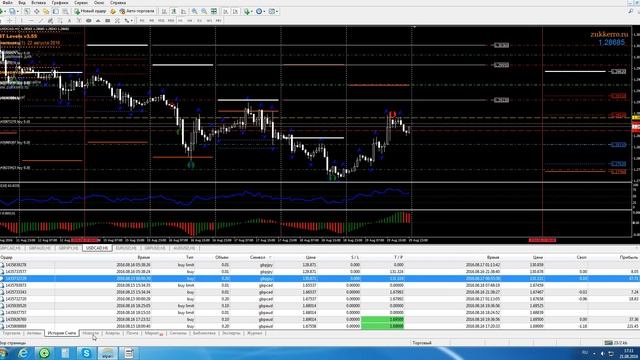Open the Новости terminal tab
The width and height of the screenshot is (640, 360).
[x=91, y=333]
